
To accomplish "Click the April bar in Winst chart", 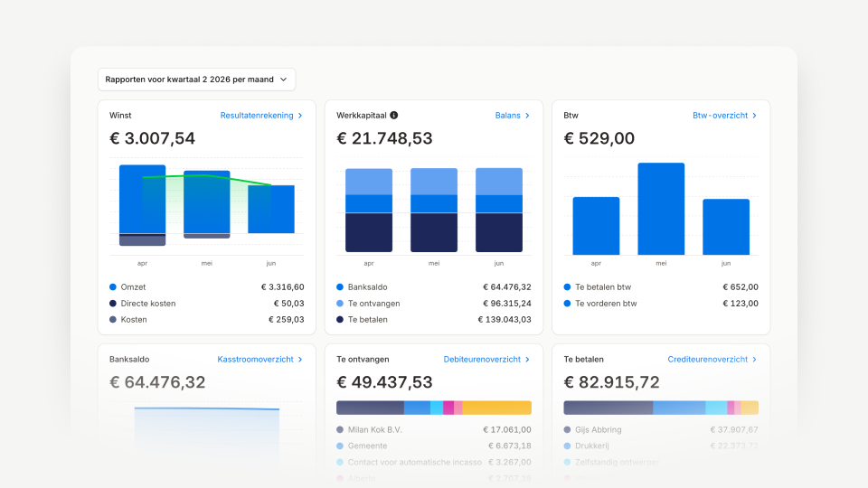I will tap(142, 205).
